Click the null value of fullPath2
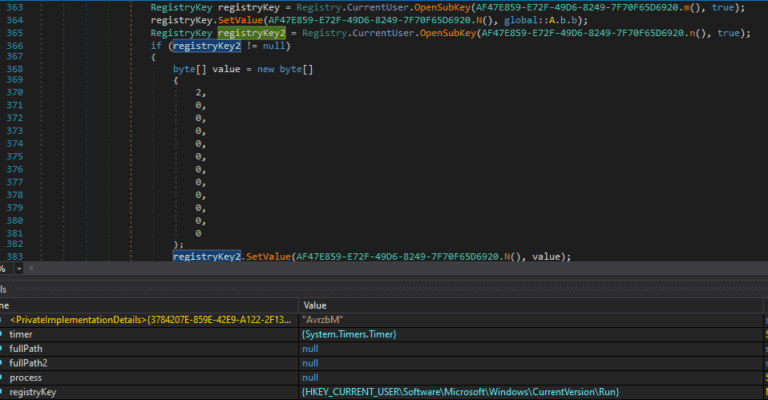The image size is (768, 400). 310,363
